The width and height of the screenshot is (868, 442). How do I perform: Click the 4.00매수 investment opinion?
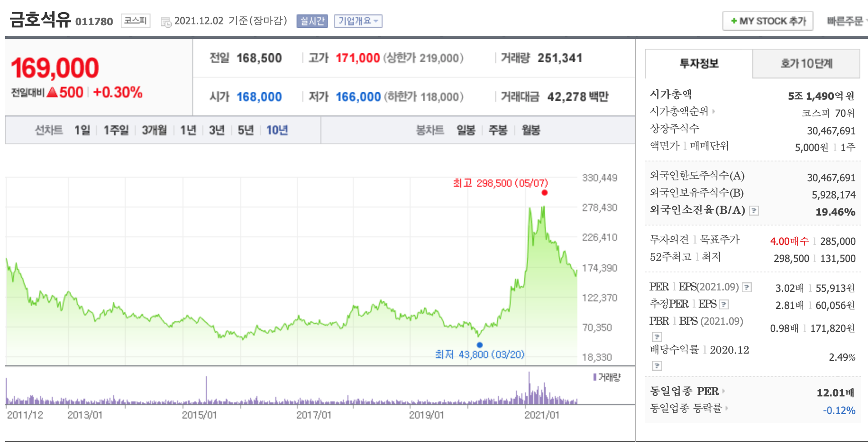[790, 241]
